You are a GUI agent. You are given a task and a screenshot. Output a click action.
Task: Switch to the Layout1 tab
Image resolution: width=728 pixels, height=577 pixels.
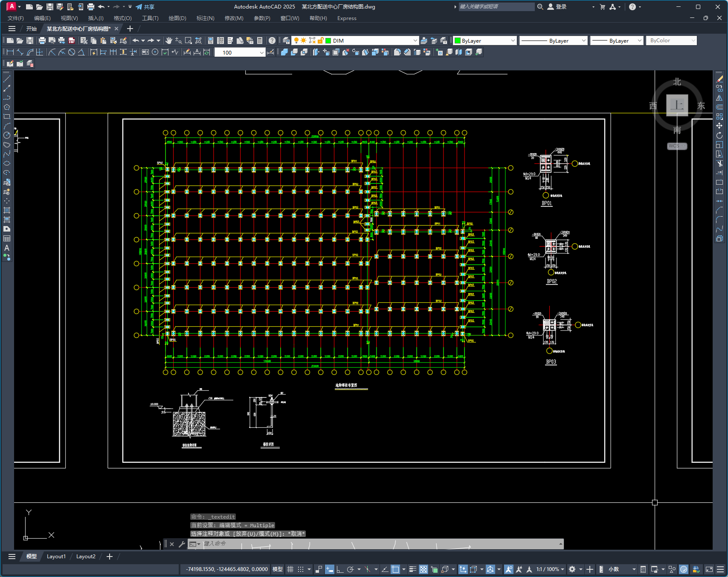56,557
